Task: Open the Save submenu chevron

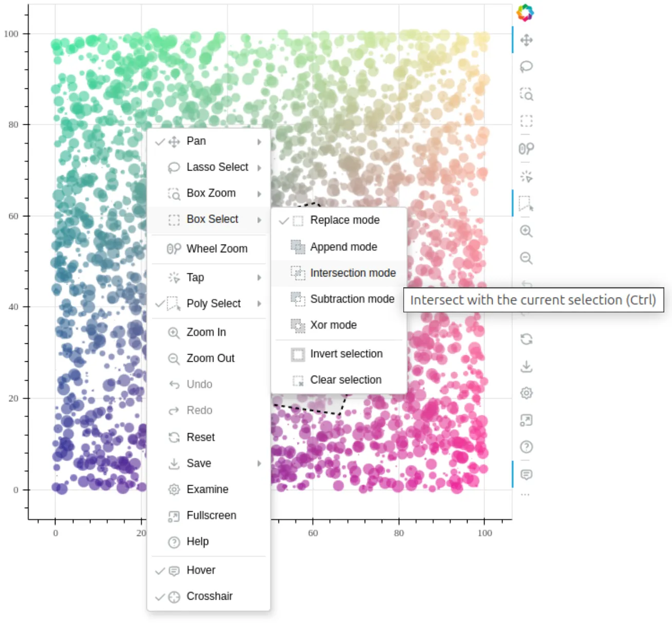Action: pos(259,464)
